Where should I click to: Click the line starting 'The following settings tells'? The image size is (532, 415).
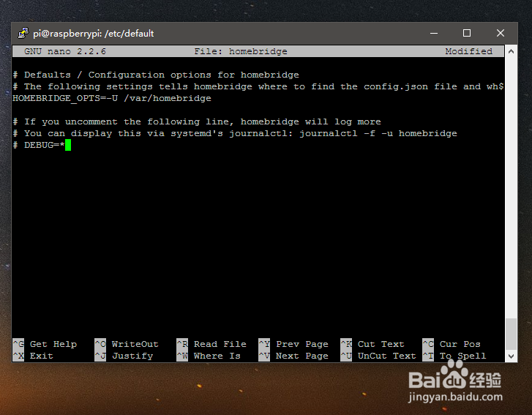(258, 86)
